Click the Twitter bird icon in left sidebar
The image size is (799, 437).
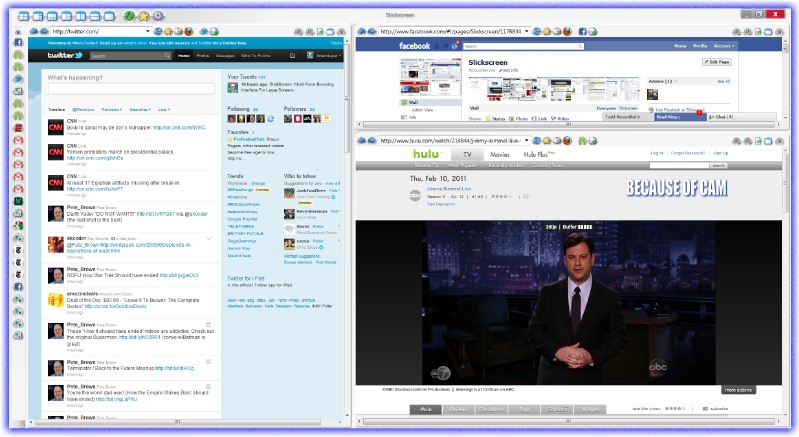point(18,79)
